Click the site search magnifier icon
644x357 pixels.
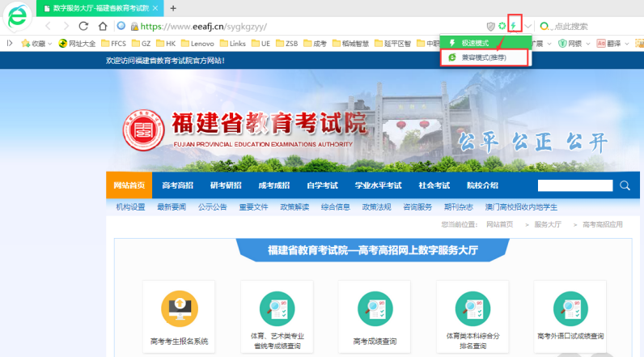(x=625, y=185)
